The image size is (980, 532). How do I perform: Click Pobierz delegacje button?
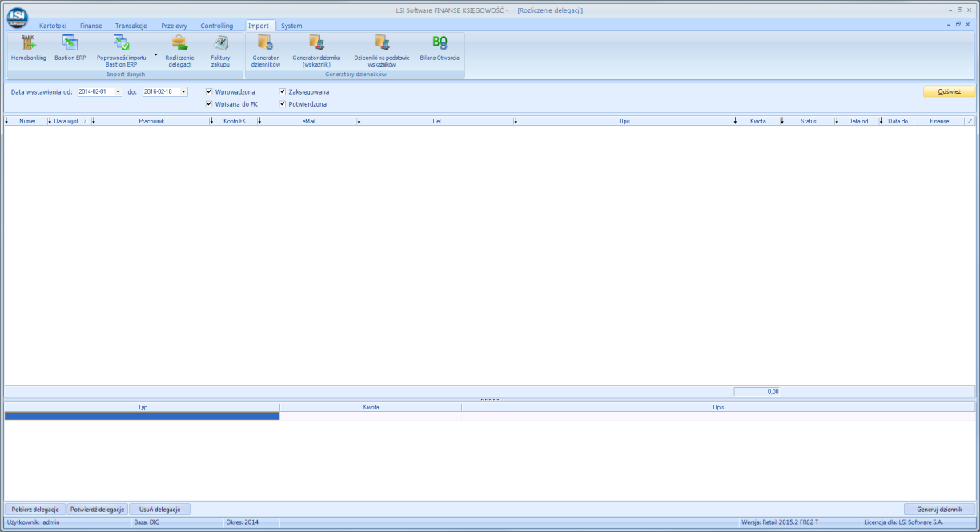pyautogui.click(x=35, y=509)
